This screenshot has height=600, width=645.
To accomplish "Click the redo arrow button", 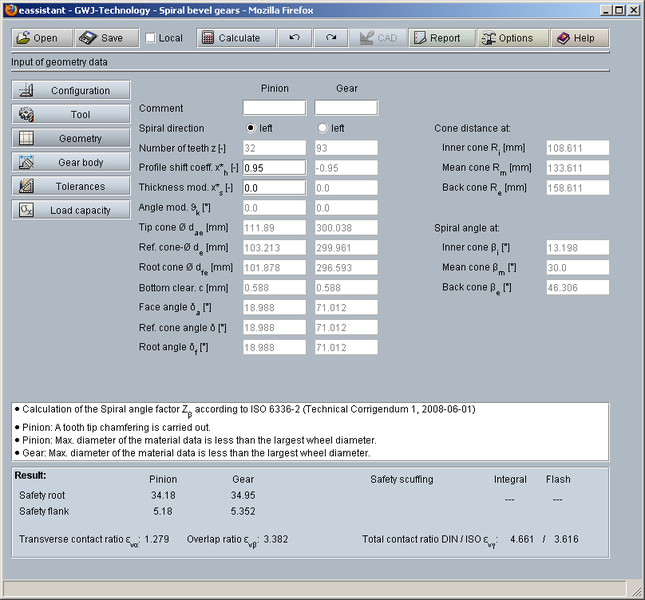I will [x=330, y=38].
